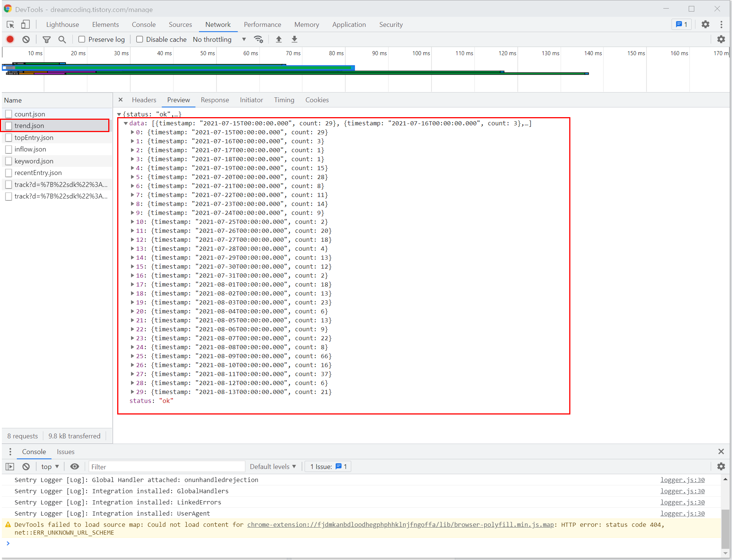Viewport: 732px width, 560px height.
Task: Click the Export HAR download arrow
Action: [294, 39]
